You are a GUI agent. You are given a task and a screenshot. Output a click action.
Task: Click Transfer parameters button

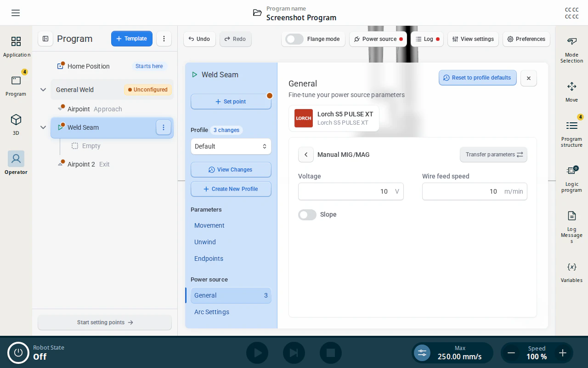[493, 155]
